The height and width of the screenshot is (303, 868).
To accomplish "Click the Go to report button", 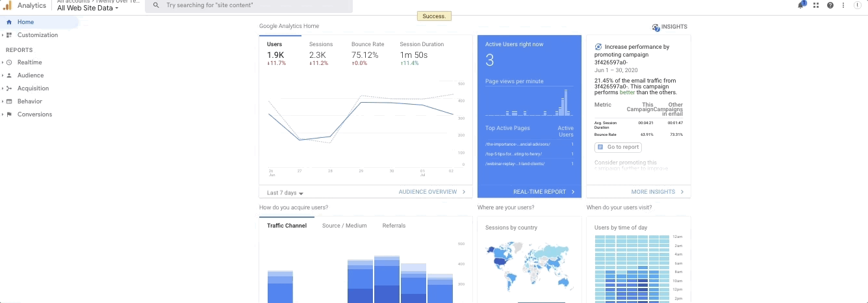I will 618,147.
